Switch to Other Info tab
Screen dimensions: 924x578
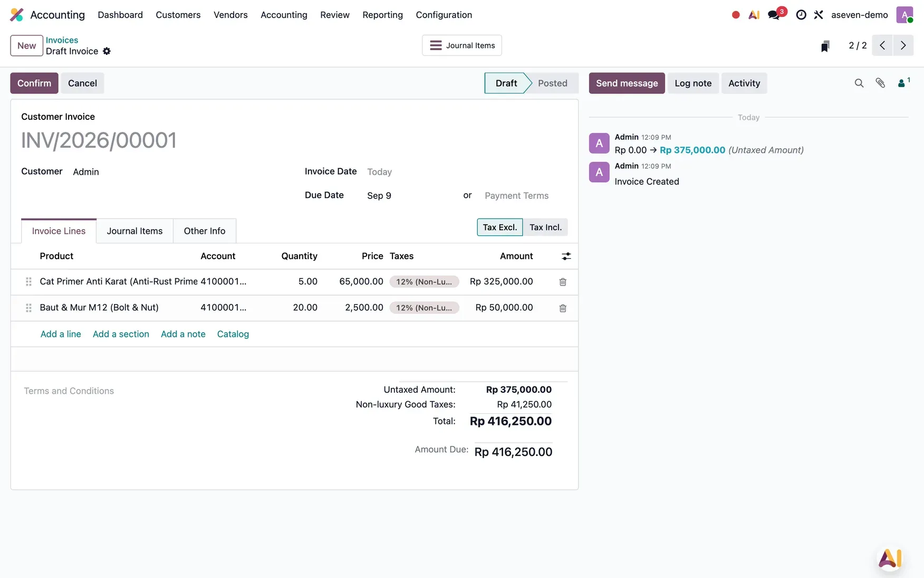(205, 231)
